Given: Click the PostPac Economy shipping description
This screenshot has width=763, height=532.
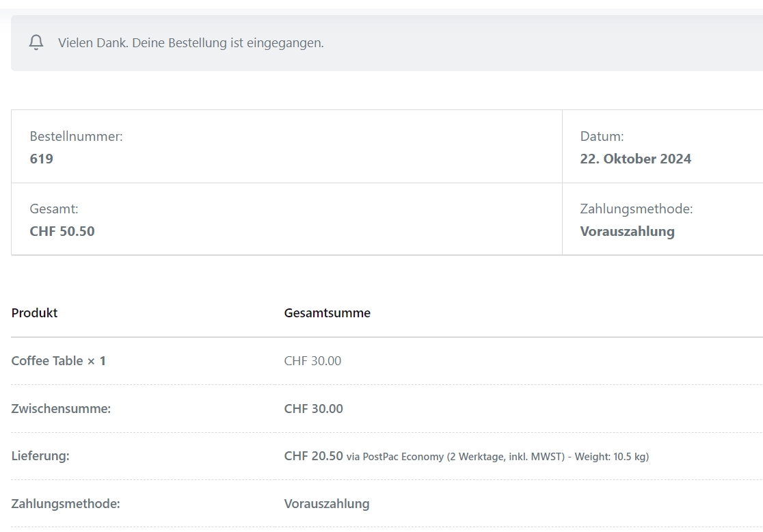Looking at the screenshot, I should coord(498,457).
